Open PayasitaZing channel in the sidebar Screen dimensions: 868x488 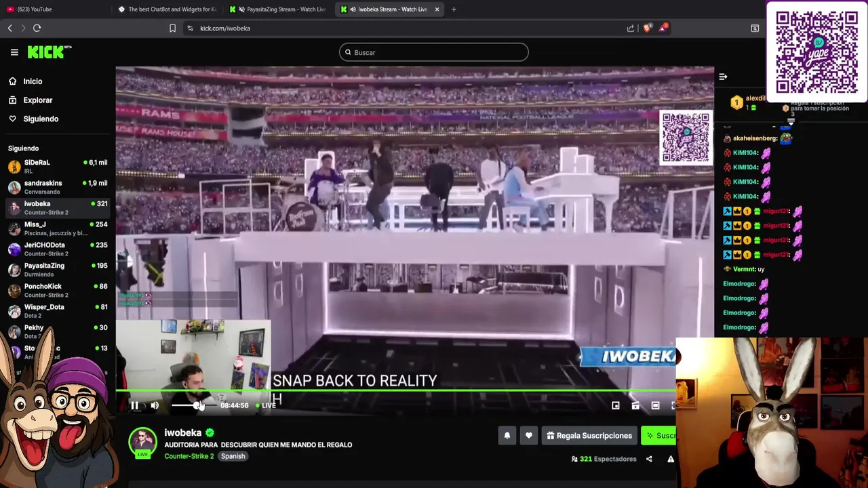pos(58,270)
